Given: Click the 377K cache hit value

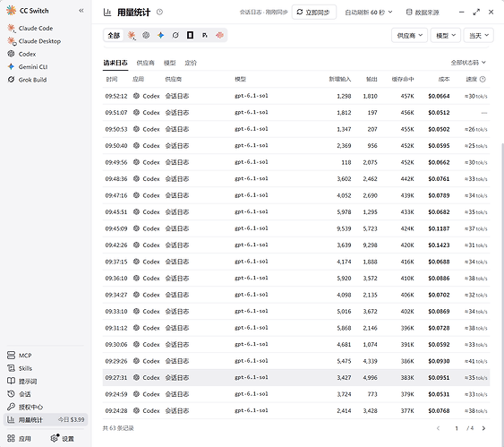Looking at the screenshot, I should point(407,410).
